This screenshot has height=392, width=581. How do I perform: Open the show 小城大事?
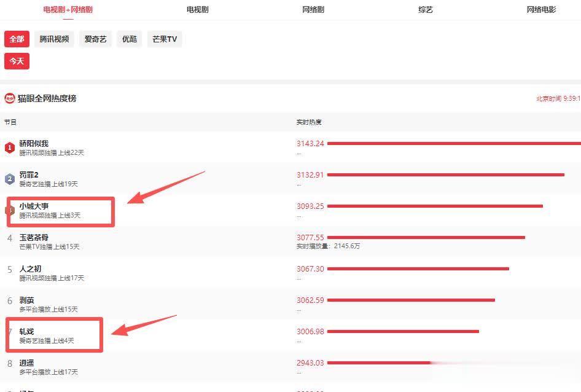(x=34, y=206)
